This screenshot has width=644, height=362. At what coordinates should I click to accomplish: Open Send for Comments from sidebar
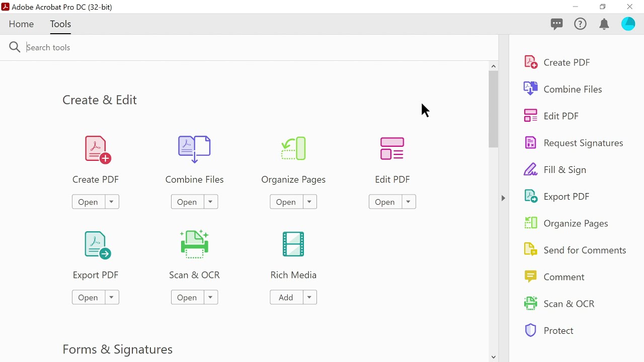[585, 250]
